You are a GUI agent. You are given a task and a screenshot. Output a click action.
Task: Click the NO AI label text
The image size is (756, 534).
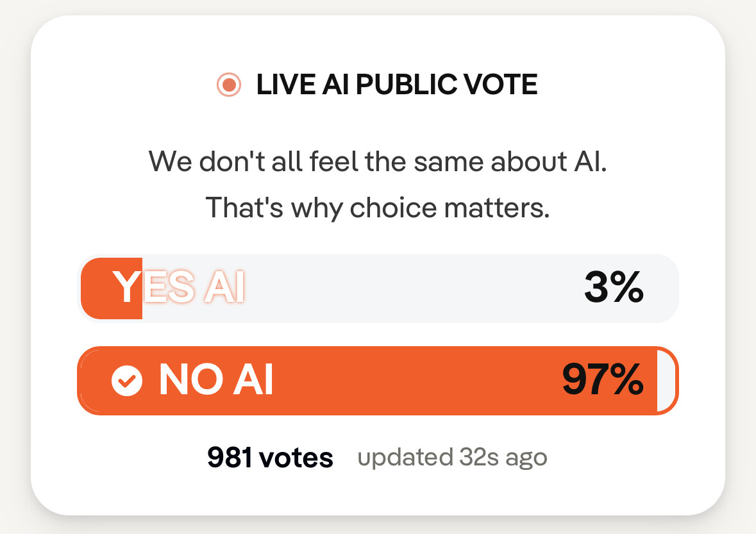216,381
